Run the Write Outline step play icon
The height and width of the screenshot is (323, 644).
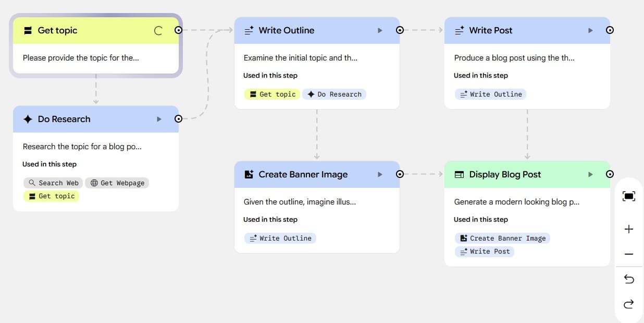coord(380,30)
